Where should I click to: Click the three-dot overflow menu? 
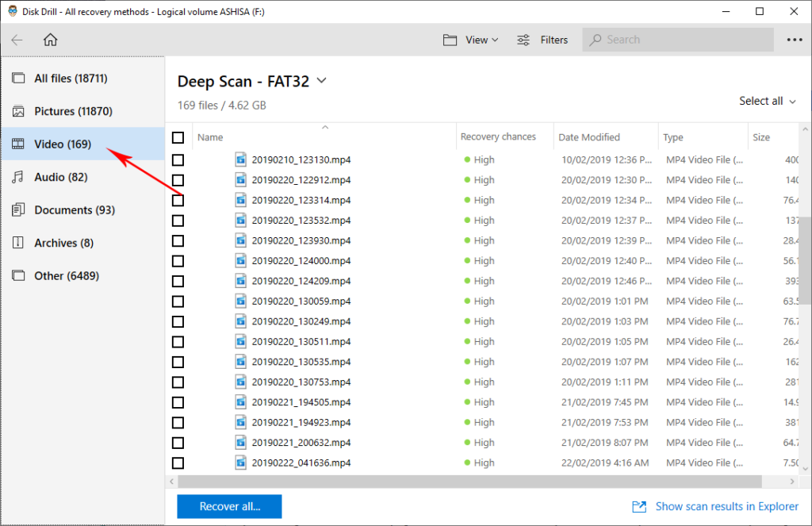(x=794, y=39)
